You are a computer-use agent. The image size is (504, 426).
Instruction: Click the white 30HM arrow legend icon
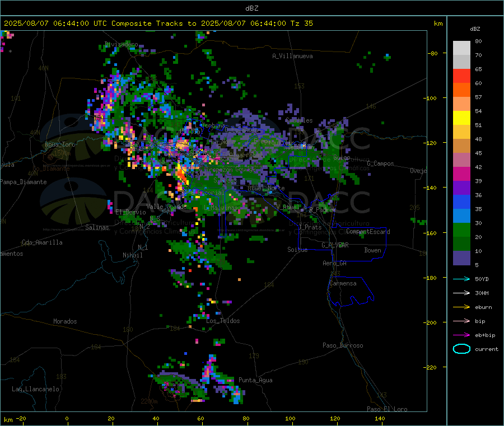[461, 293]
